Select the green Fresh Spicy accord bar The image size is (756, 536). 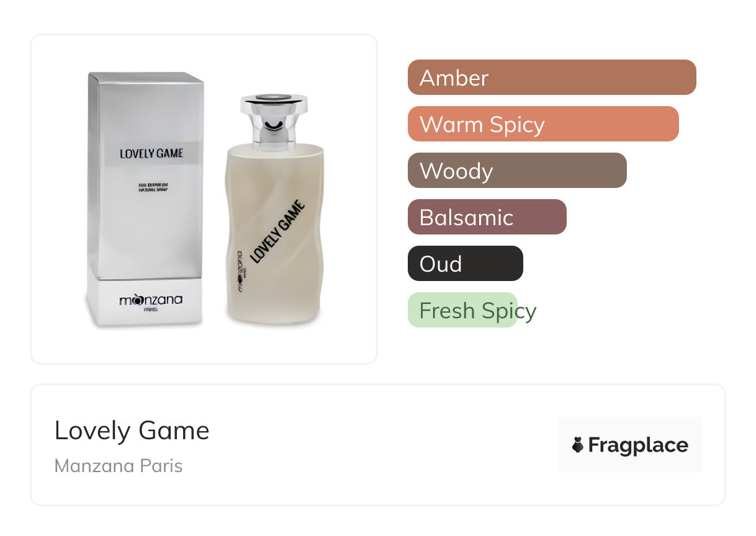pos(462,310)
